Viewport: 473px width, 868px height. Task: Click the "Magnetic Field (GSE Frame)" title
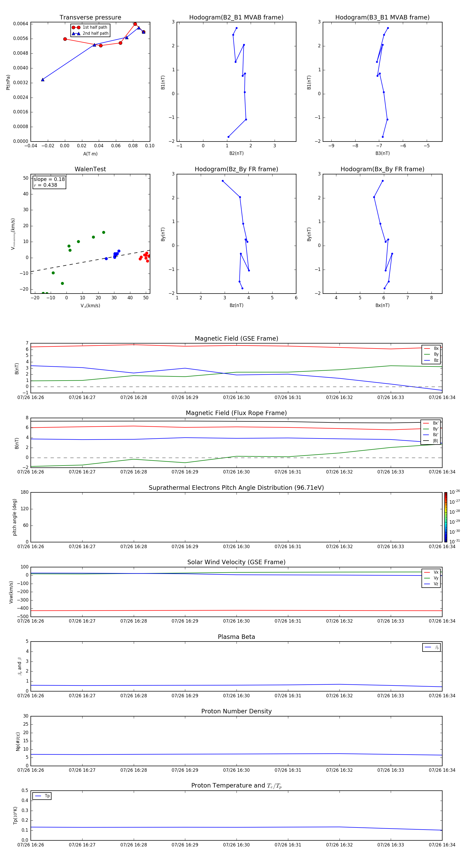coord(236,339)
